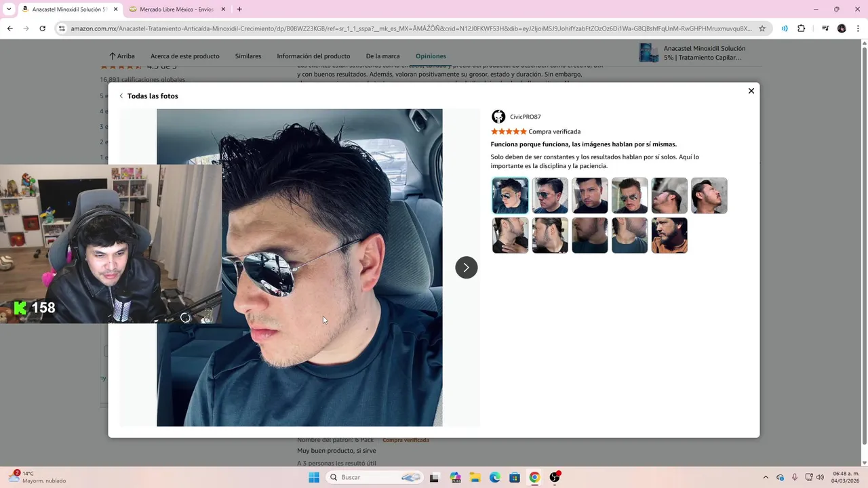
Task: Go to Similares section
Action: point(248,56)
